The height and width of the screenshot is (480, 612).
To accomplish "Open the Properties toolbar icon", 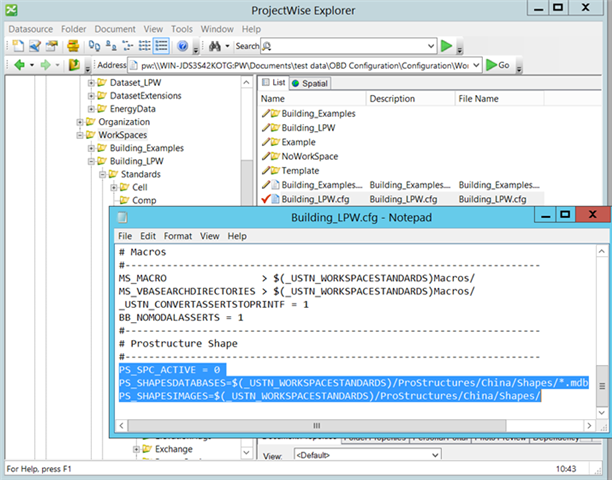I will pos(52,46).
